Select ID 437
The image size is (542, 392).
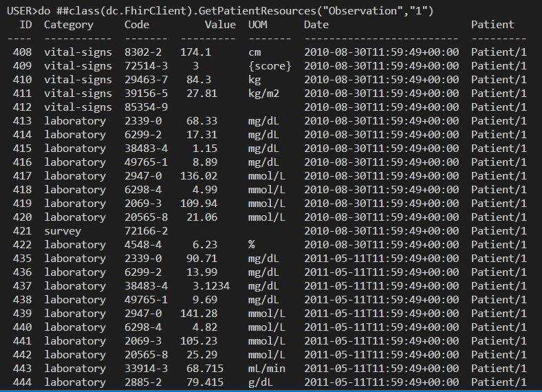pyautogui.click(x=23, y=286)
